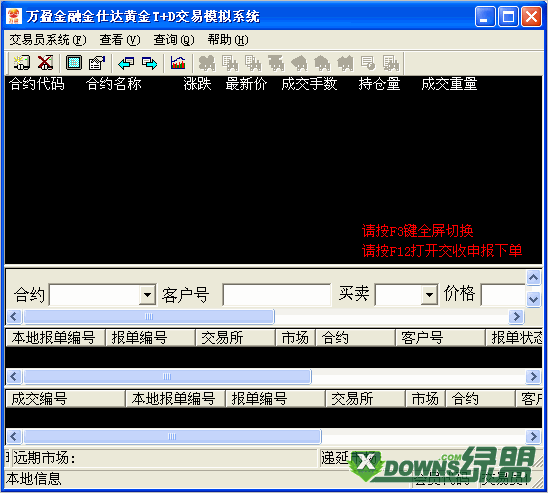Click the 成交编号 column header

65,399
